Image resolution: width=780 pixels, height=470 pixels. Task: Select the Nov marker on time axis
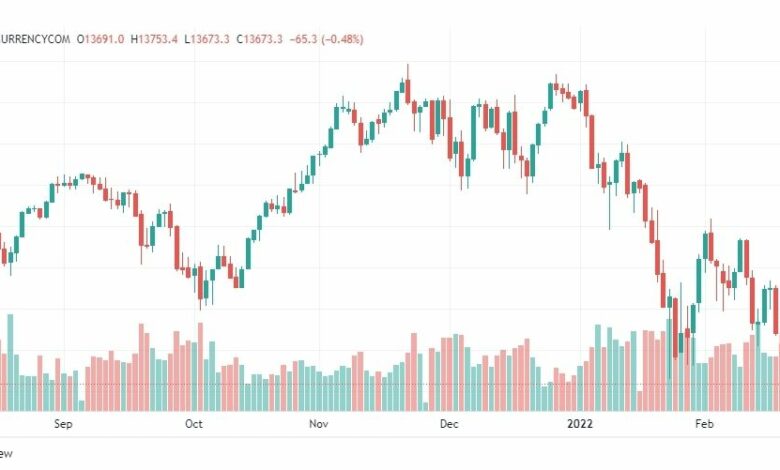(318, 424)
